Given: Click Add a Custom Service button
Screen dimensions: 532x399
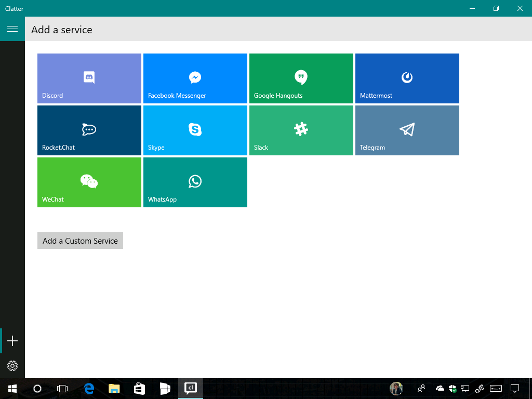Looking at the screenshot, I should (80, 241).
